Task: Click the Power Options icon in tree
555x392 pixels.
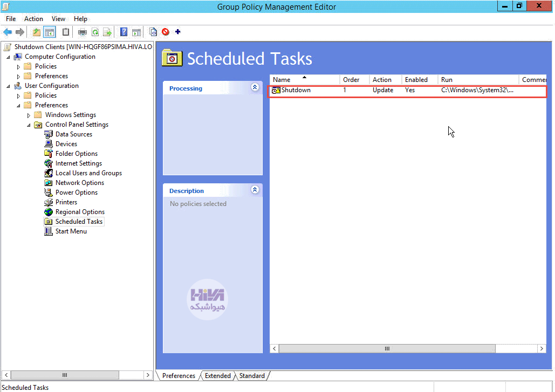Action: pos(49,192)
